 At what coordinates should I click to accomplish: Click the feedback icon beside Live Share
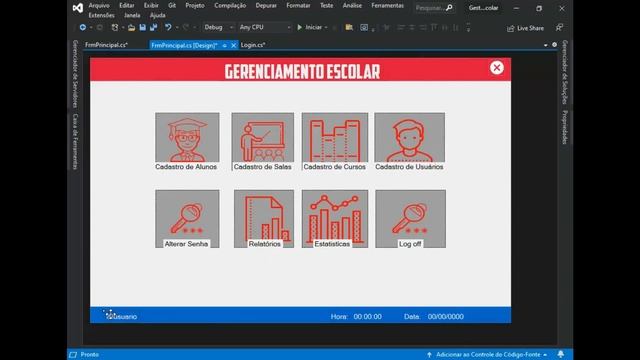559,27
